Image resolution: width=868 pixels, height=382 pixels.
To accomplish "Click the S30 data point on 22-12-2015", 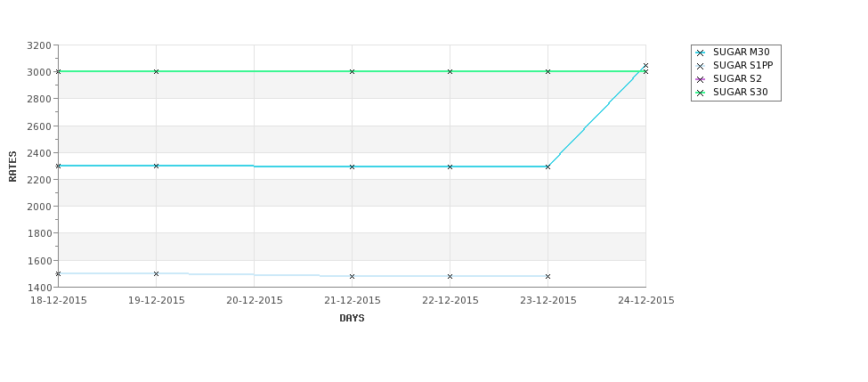I will pyautogui.click(x=450, y=71).
